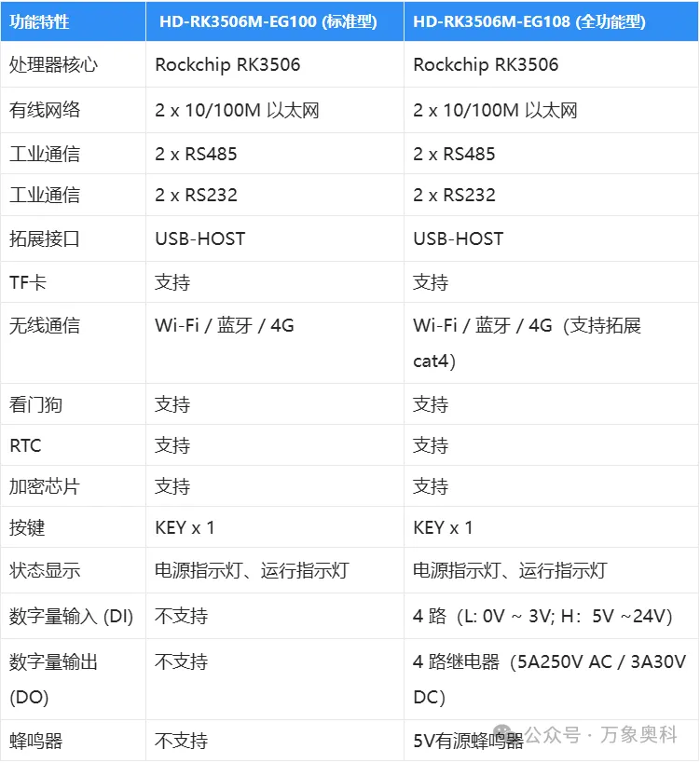Select 支持 in RTC row, EG100 column
This screenshot has width=700, height=763.
pyautogui.click(x=172, y=445)
